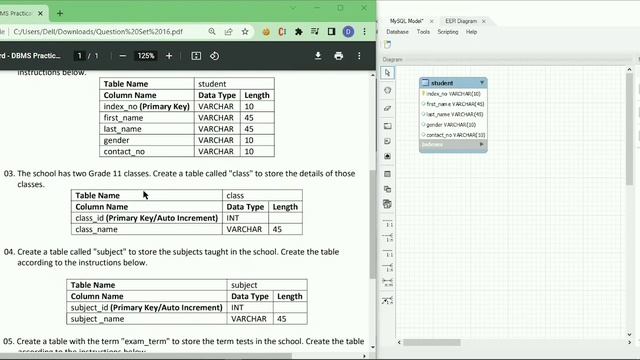Open the browser zoom magnifier icon
This screenshot has height=360, width=640.
(x=212, y=31)
